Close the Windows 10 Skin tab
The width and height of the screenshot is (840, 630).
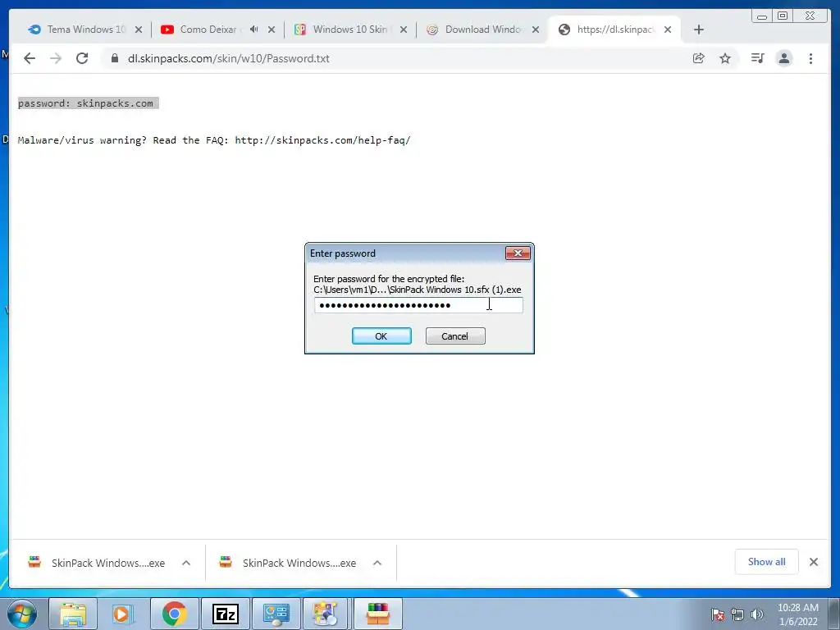click(404, 30)
